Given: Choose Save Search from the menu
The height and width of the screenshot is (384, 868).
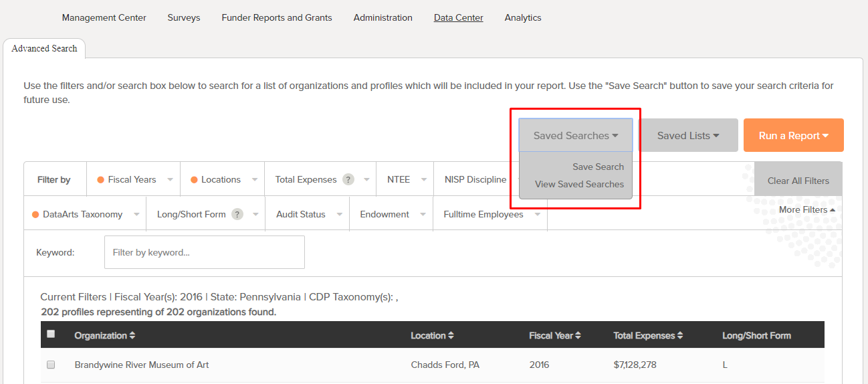Looking at the screenshot, I should click(x=598, y=167).
